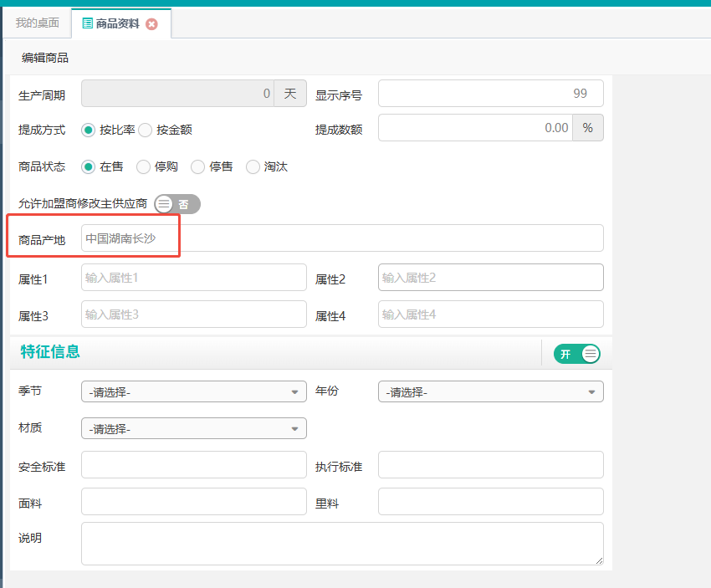The image size is (711, 588).
Task: Focus the 属性4 input field
Action: pyautogui.click(x=491, y=314)
